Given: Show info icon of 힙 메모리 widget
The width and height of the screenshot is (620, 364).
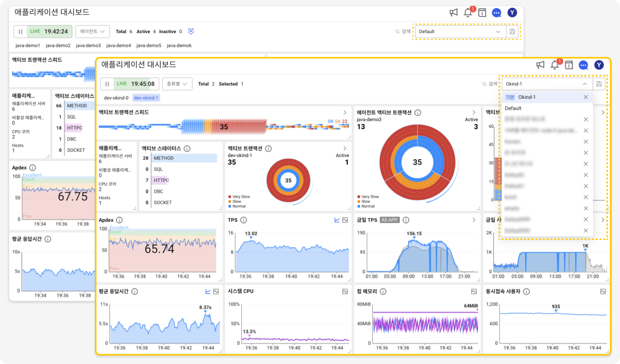Looking at the screenshot, I should (382, 291).
